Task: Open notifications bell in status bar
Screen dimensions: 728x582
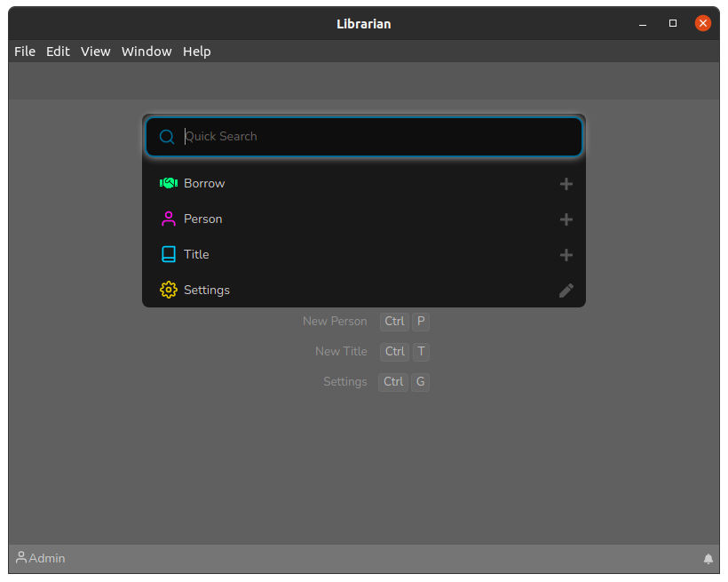Action: click(x=708, y=559)
